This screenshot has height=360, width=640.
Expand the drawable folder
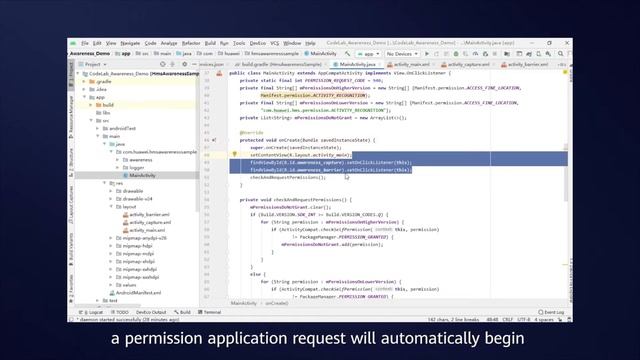click(111, 191)
